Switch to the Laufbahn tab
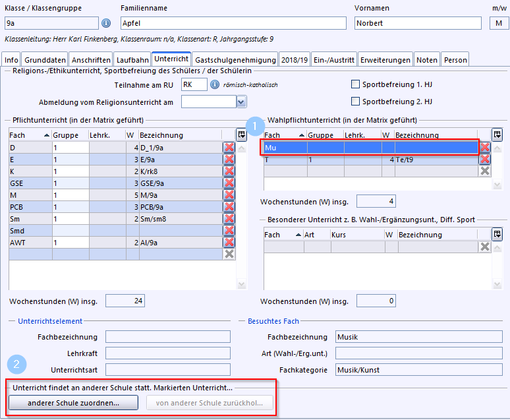The height and width of the screenshot is (420, 510). 132,59
